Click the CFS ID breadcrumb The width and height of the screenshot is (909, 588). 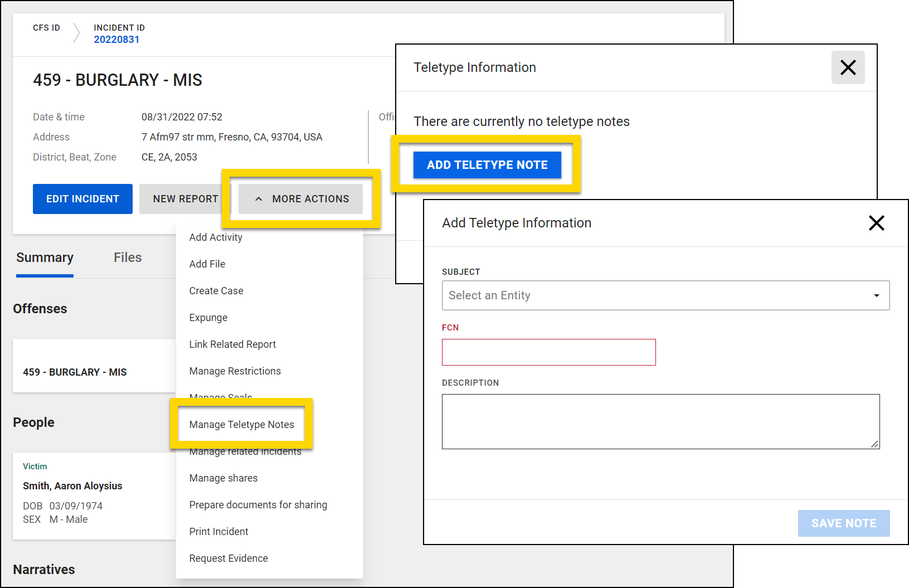(x=46, y=28)
